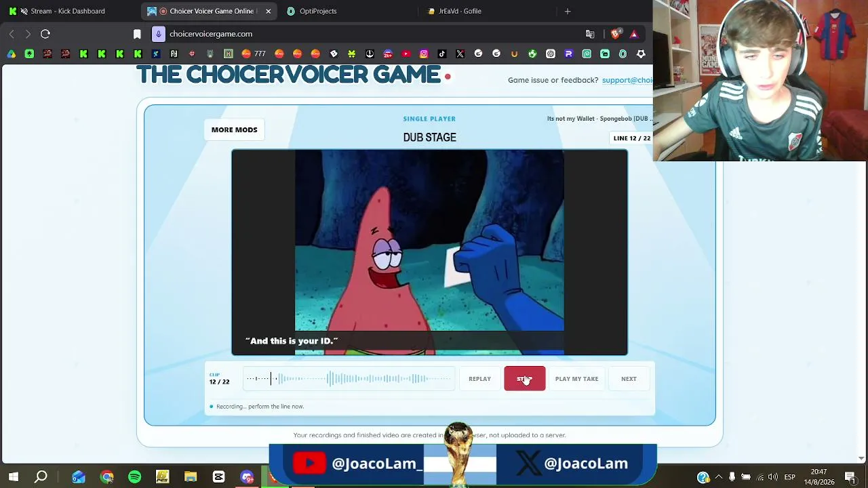Switch to the OptiProjects tab
This screenshot has height=488, width=868.
pos(347,11)
